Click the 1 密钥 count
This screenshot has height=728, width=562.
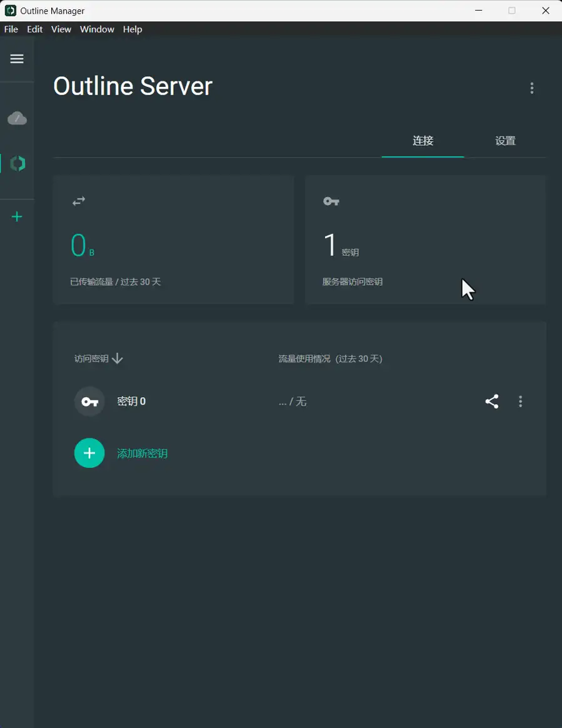pyautogui.click(x=341, y=245)
